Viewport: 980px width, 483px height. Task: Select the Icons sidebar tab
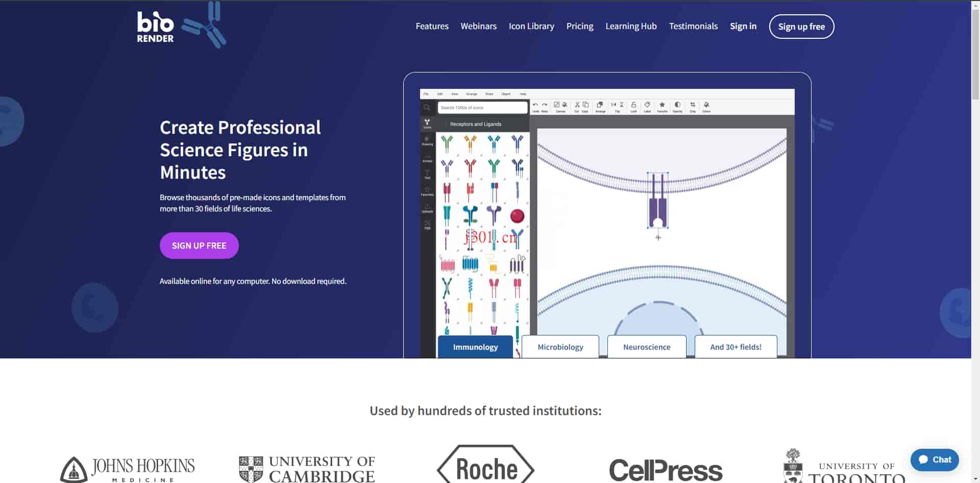tap(427, 124)
